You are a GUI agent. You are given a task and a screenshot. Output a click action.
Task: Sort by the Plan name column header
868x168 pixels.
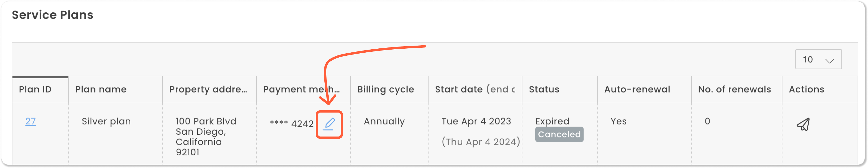coord(101,89)
